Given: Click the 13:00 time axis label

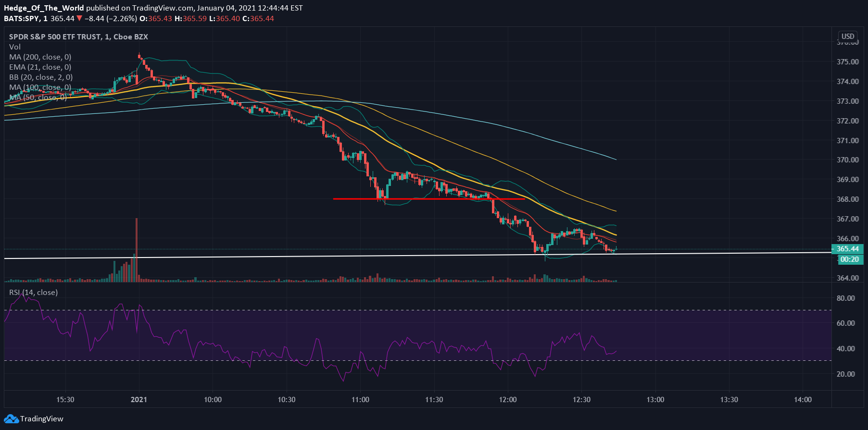Looking at the screenshot, I should pyautogui.click(x=655, y=400).
